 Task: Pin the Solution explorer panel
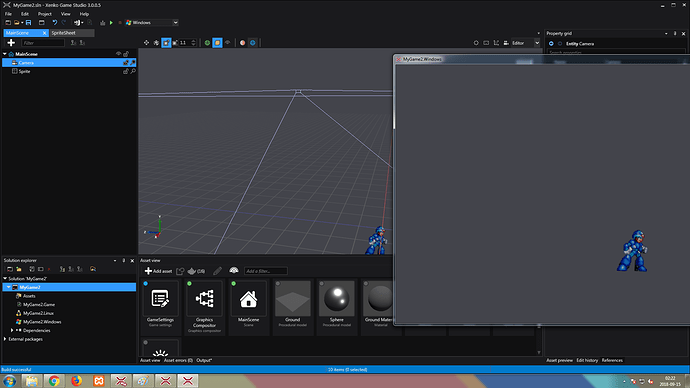tap(124, 260)
